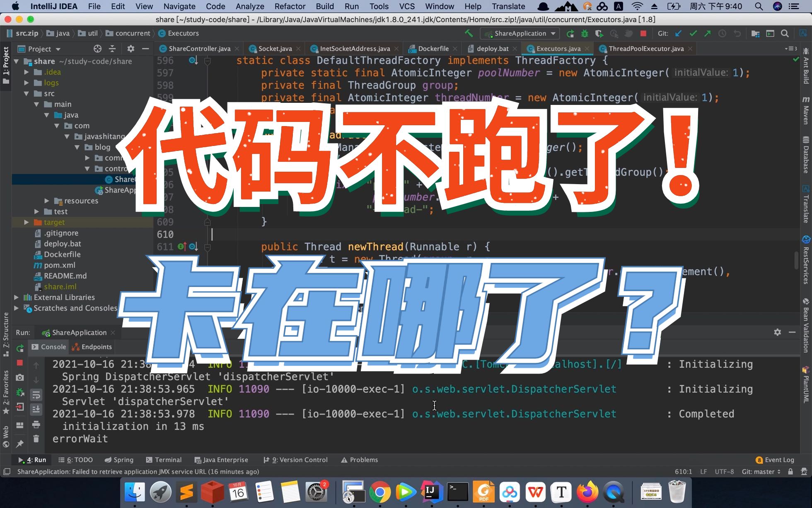Viewport: 812px width, 508px height.
Task: Click the Git: master branch widget
Action: click(x=761, y=472)
